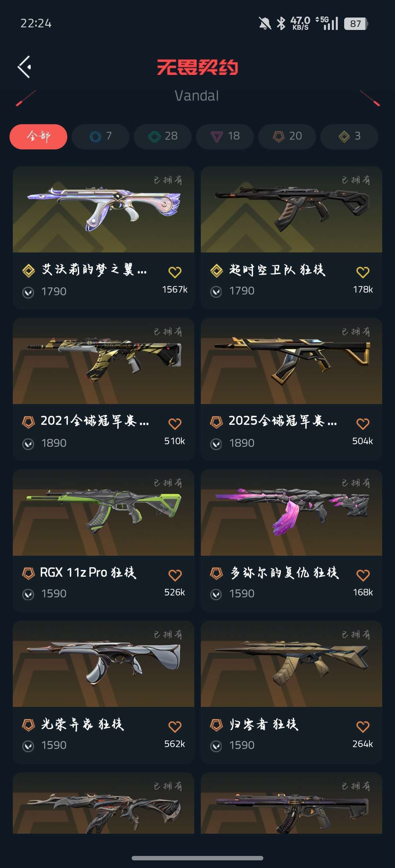Like the 2021全球冠军赛 Vandal skin
This screenshot has width=395, height=868.
pos(175,424)
